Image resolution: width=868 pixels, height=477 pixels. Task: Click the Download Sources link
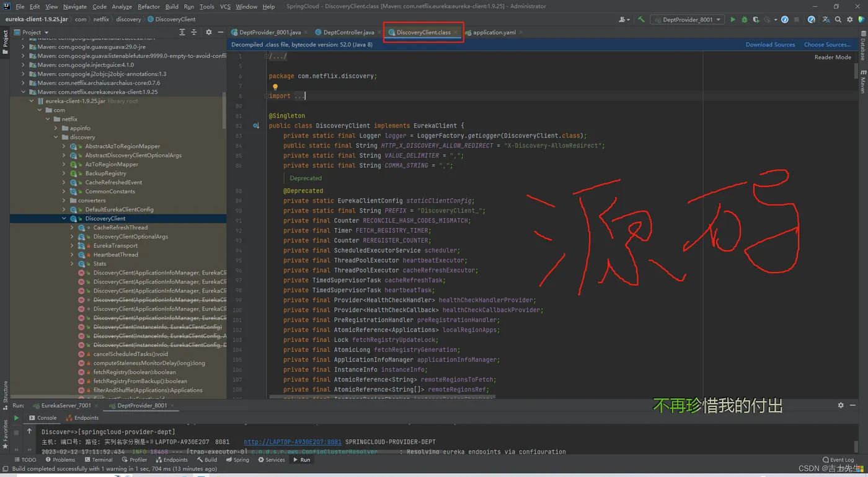[770, 45]
